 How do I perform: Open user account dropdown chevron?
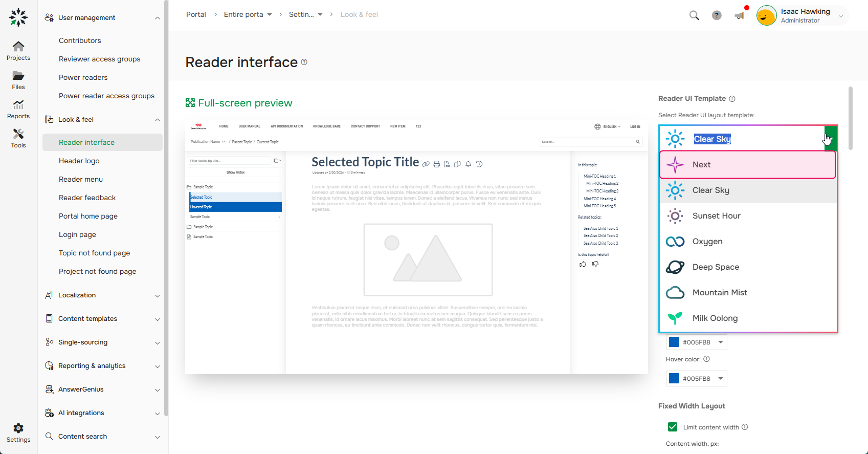[840, 16]
